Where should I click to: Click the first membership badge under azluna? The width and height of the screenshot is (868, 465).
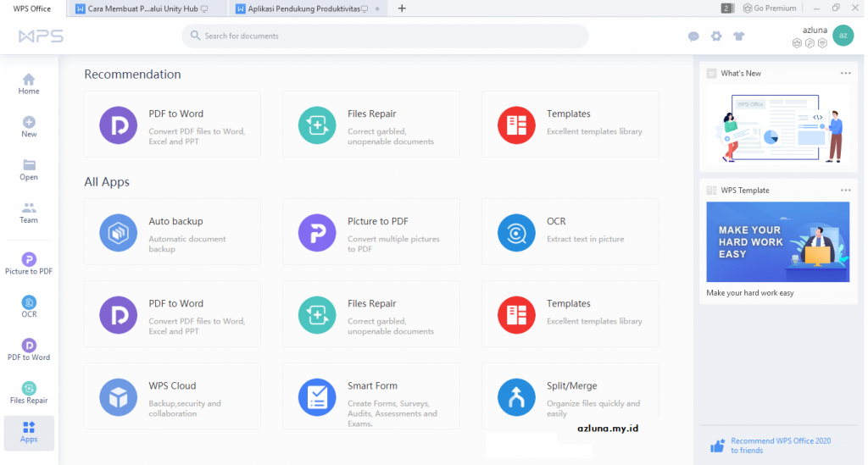797,43
